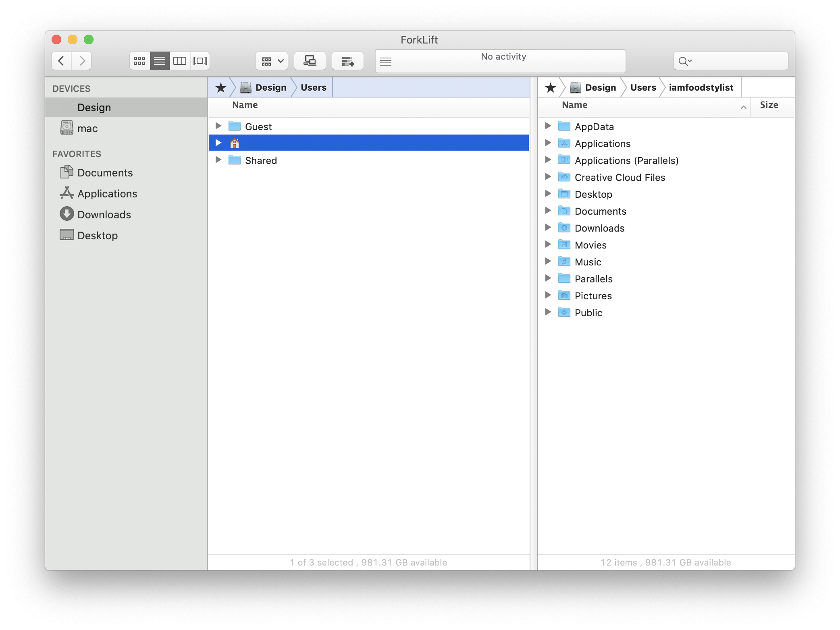Viewport: 840px width, 630px height.
Task: Sort by the Size column header
Action: [769, 105]
